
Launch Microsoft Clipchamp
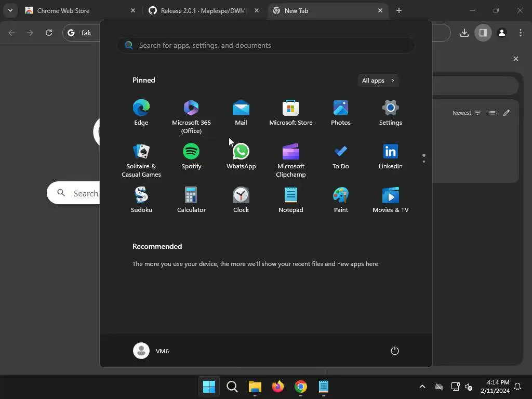coord(291,161)
